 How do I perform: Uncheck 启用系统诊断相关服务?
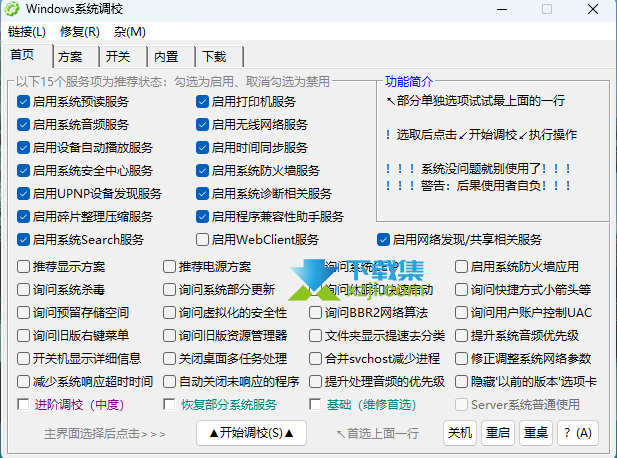(x=202, y=194)
